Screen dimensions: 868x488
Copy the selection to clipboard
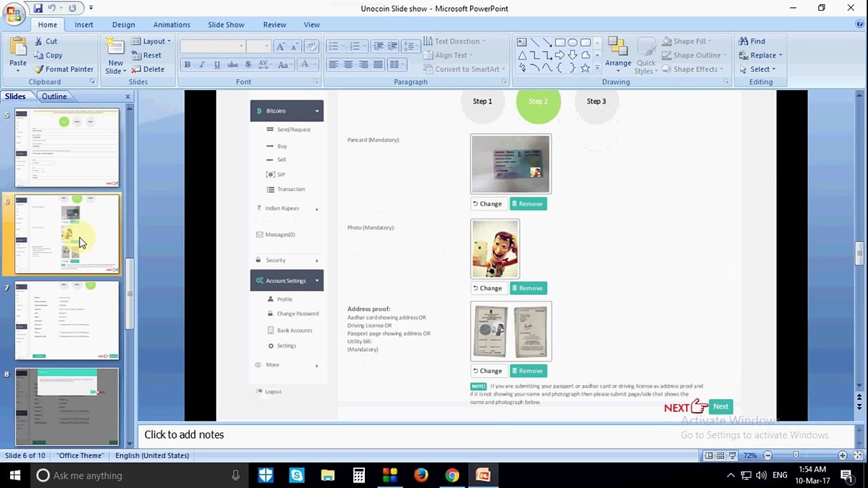pyautogui.click(x=47, y=56)
